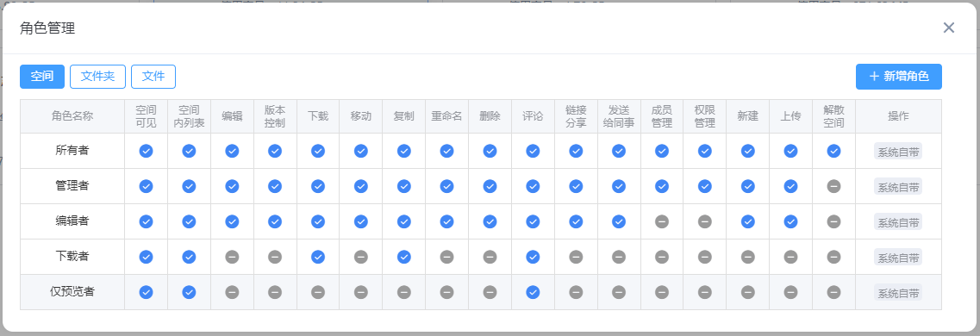Select the 仅预览者 role name cell
This screenshot has width=980, height=336.
tap(72, 292)
